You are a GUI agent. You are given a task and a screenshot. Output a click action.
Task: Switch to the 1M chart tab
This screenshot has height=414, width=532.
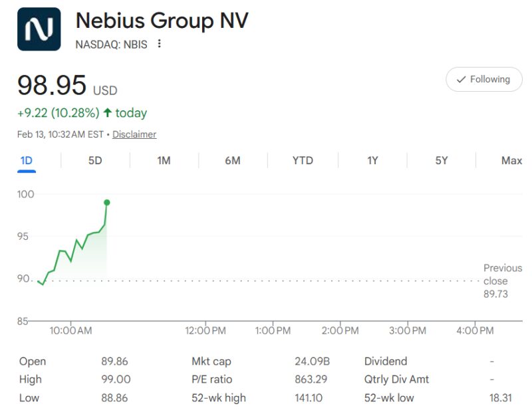164,161
